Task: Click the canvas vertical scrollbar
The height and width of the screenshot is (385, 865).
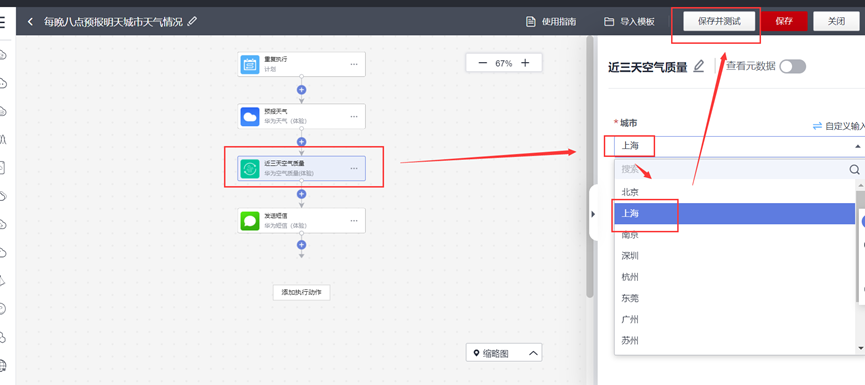Action: click(x=590, y=168)
